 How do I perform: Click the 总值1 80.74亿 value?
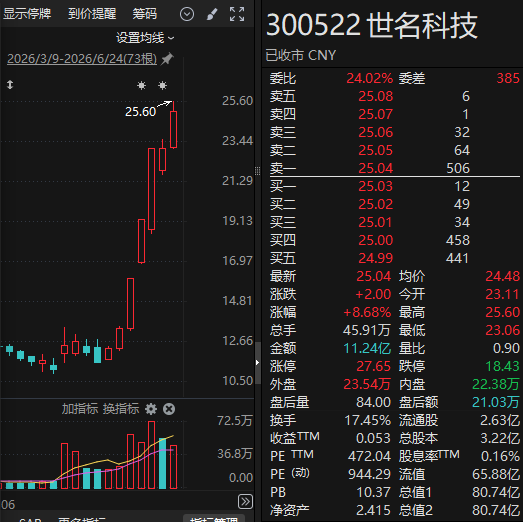496,492
